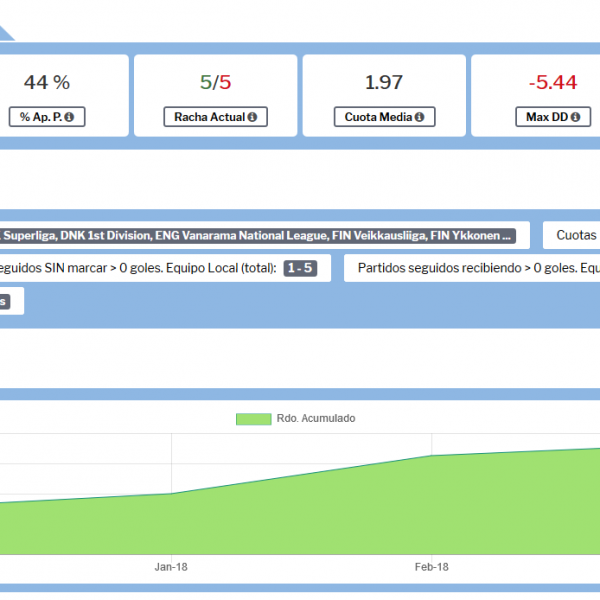The image size is (600, 600).
Task: Click the info icon beside Max DD
Action: [x=576, y=117]
